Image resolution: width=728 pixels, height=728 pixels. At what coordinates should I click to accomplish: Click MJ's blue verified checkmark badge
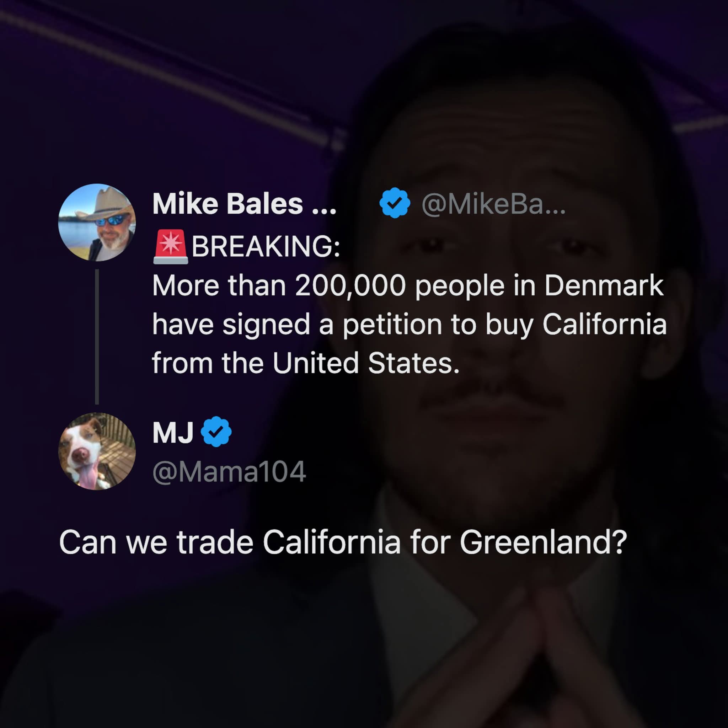216,432
